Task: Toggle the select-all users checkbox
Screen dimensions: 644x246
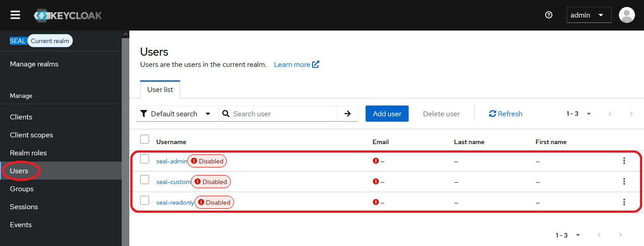Action: click(145, 139)
